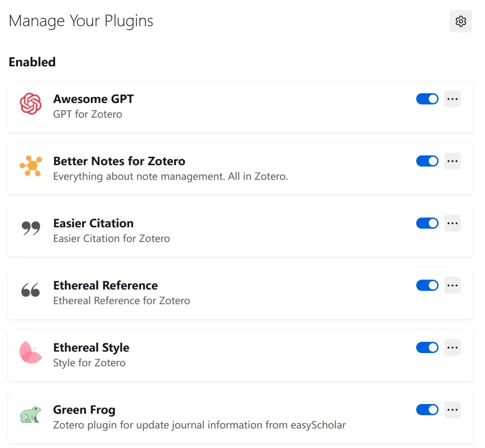Turn off the Better Notes for Zotero switch
The height and width of the screenshot is (448, 485).
coord(427,161)
